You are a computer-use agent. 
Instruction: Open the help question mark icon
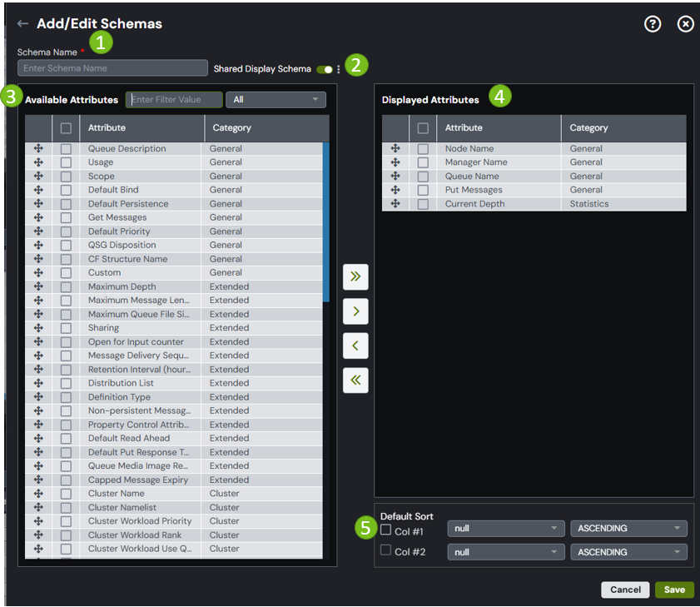coord(653,23)
